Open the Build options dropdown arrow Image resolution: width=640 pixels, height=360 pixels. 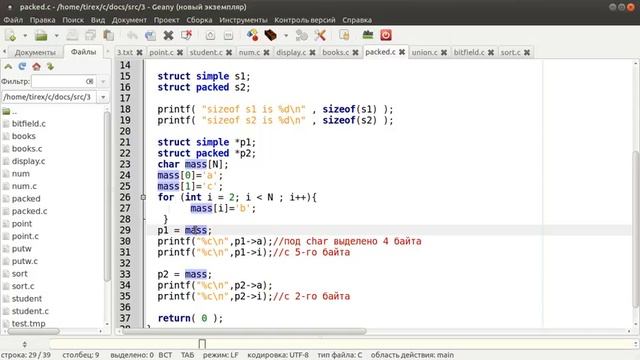286,36
